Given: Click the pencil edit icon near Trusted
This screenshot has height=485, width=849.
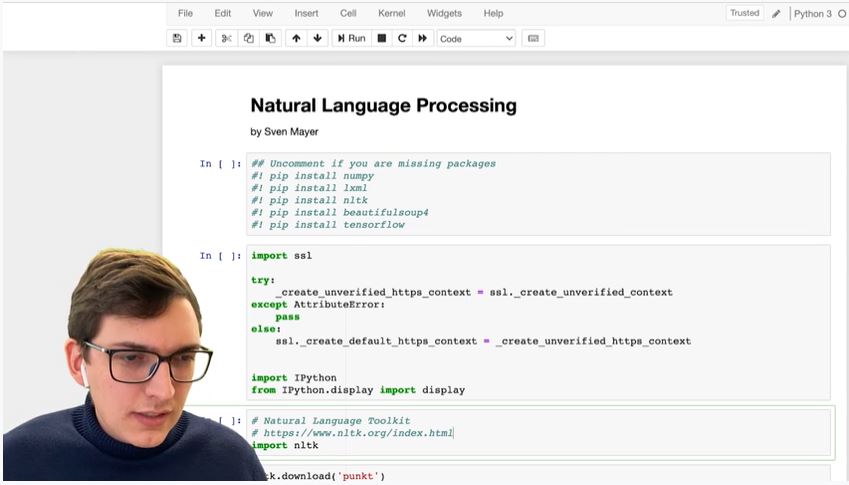Looking at the screenshot, I should [x=777, y=14].
